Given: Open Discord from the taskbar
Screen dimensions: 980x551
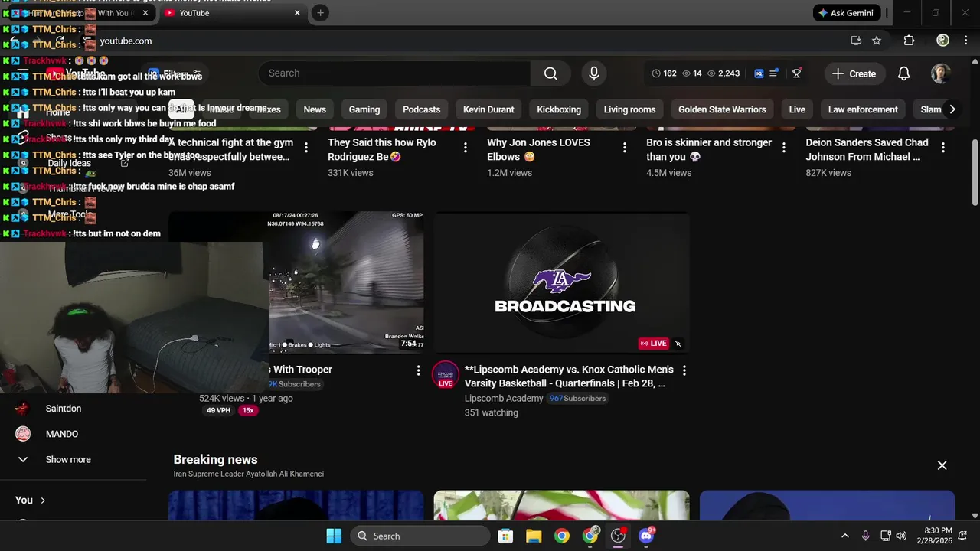Looking at the screenshot, I should tap(646, 536).
